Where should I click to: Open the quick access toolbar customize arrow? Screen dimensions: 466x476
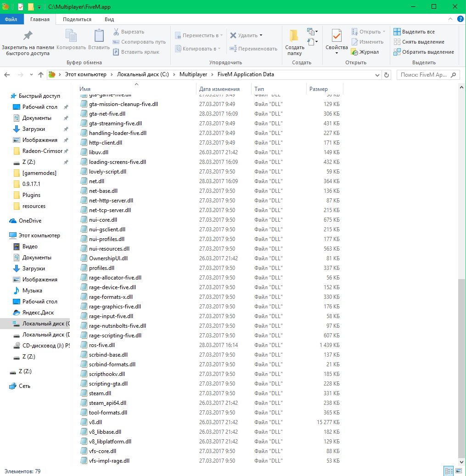[39, 7]
